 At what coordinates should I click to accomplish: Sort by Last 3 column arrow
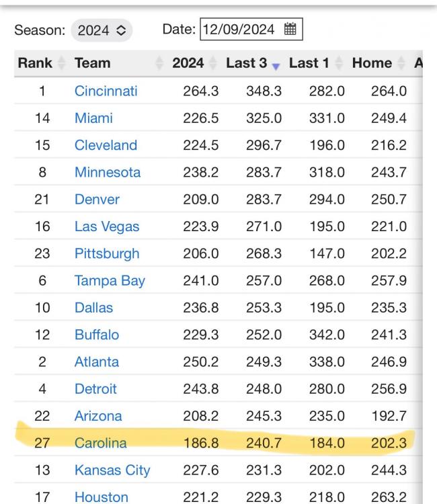point(276,65)
